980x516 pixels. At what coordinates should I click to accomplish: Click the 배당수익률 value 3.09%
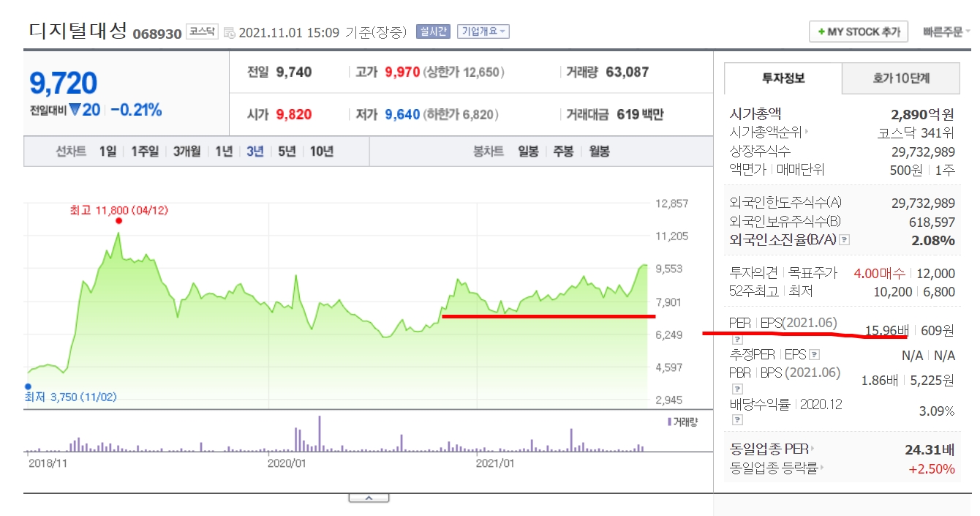click(x=937, y=411)
